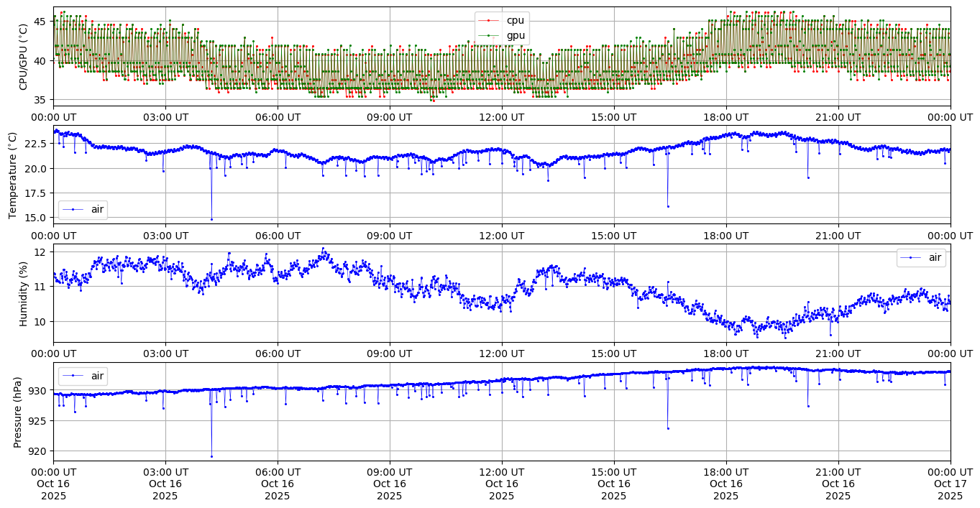Select the Temperature (°C) y-axis label
Screen dimensions: 980x508
point(13,175)
